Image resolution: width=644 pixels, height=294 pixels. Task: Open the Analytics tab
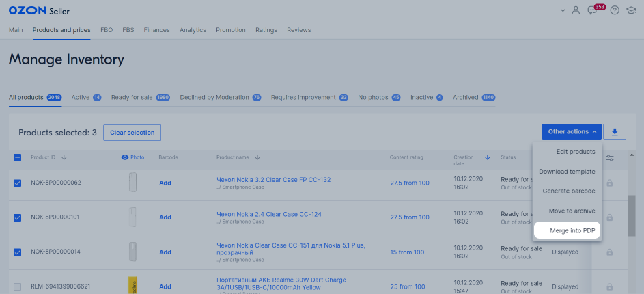tap(193, 30)
